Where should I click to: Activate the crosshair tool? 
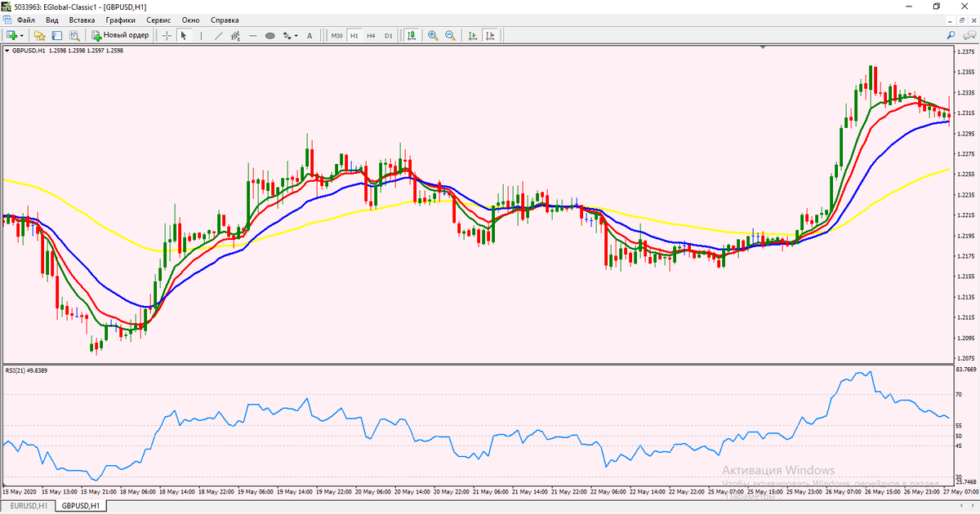[167, 35]
